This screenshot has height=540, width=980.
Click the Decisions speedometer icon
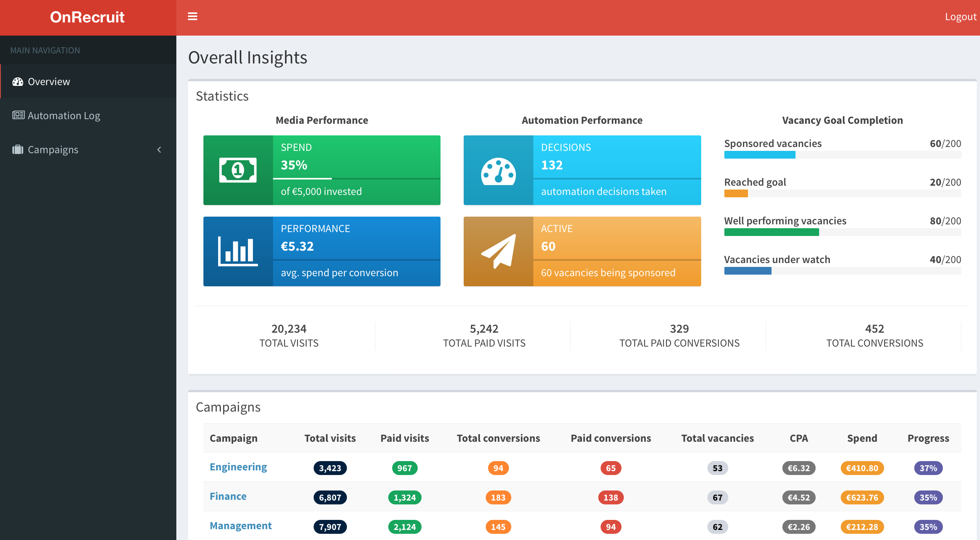[x=498, y=171]
